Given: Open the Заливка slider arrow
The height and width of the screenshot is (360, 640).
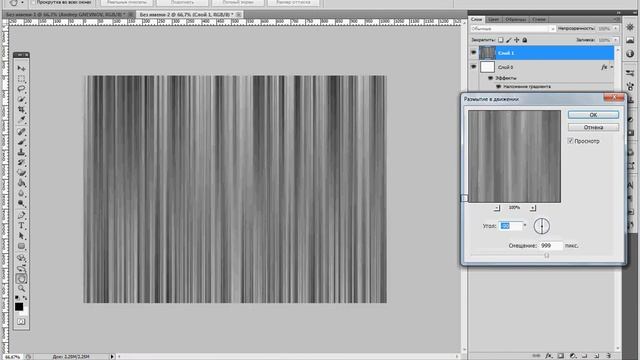Looking at the screenshot, I should (x=616, y=40).
